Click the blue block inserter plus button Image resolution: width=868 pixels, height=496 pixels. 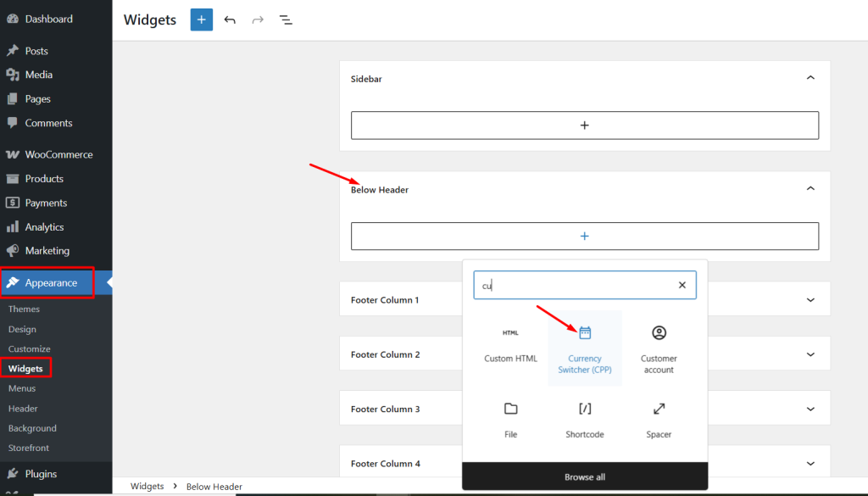coord(201,20)
